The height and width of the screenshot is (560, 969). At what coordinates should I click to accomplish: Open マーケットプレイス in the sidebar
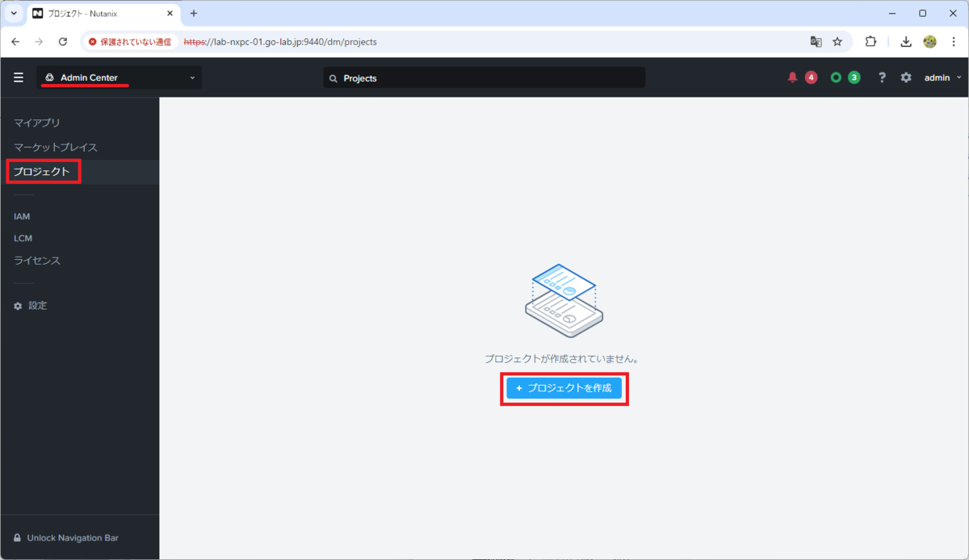pyautogui.click(x=56, y=147)
